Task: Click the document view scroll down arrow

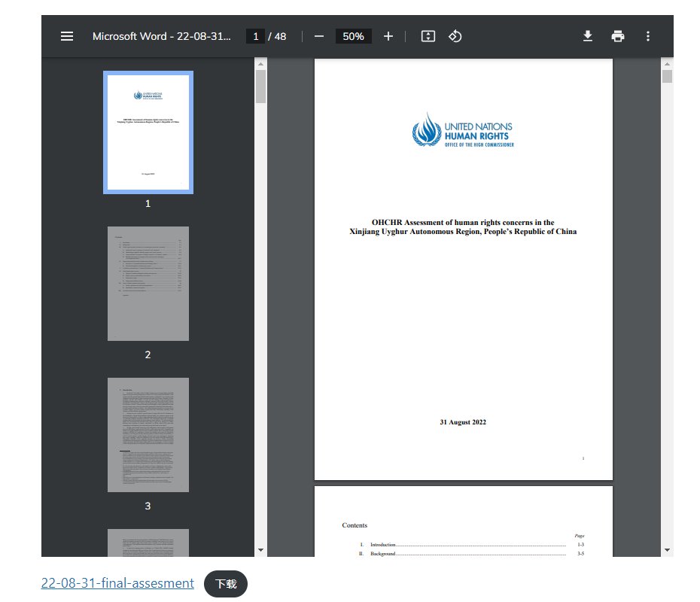Action: [x=667, y=550]
